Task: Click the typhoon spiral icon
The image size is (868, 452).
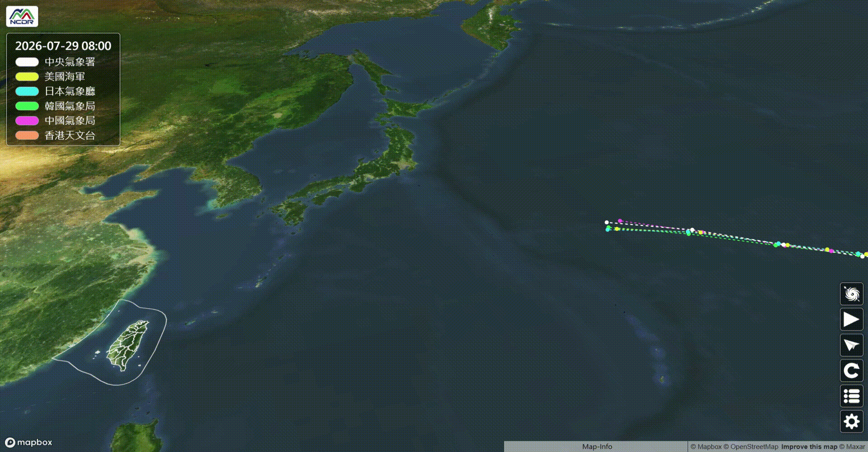Action: [852, 294]
